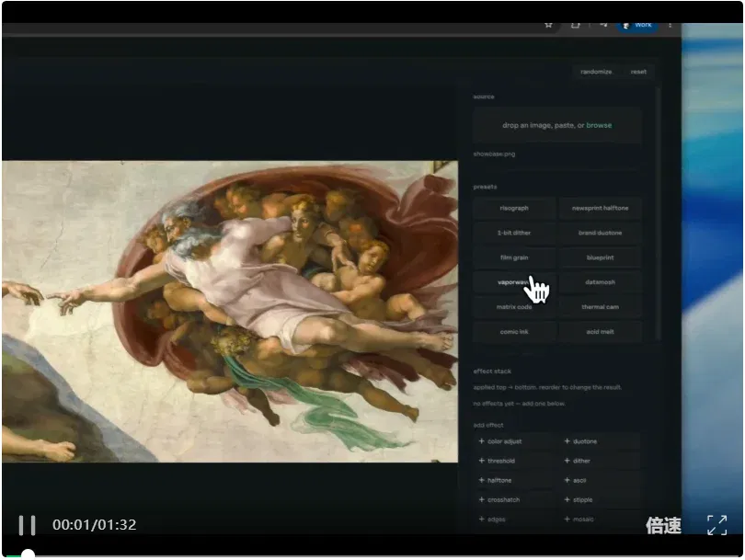Add the mosaic effect
This screenshot has height=560, width=745.
pos(601,520)
